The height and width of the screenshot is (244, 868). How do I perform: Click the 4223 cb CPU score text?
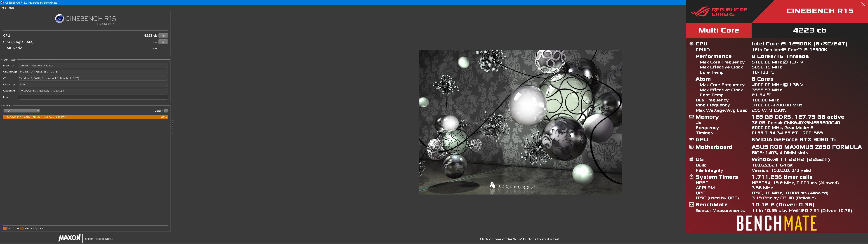pyautogui.click(x=150, y=36)
